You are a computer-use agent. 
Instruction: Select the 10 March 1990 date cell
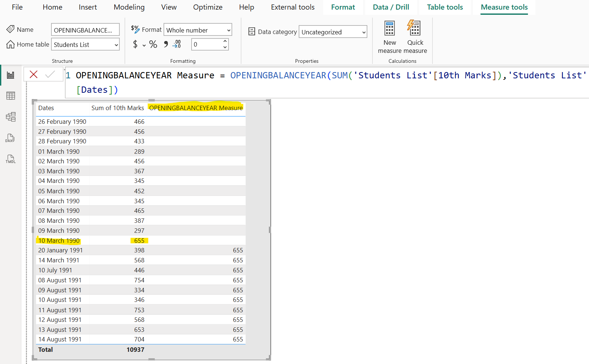pyautogui.click(x=59, y=241)
